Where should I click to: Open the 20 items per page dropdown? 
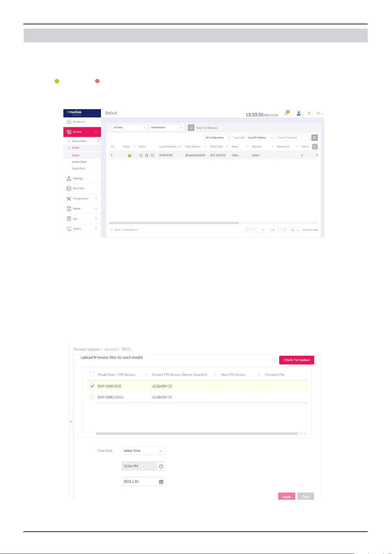click(x=295, y=230)
